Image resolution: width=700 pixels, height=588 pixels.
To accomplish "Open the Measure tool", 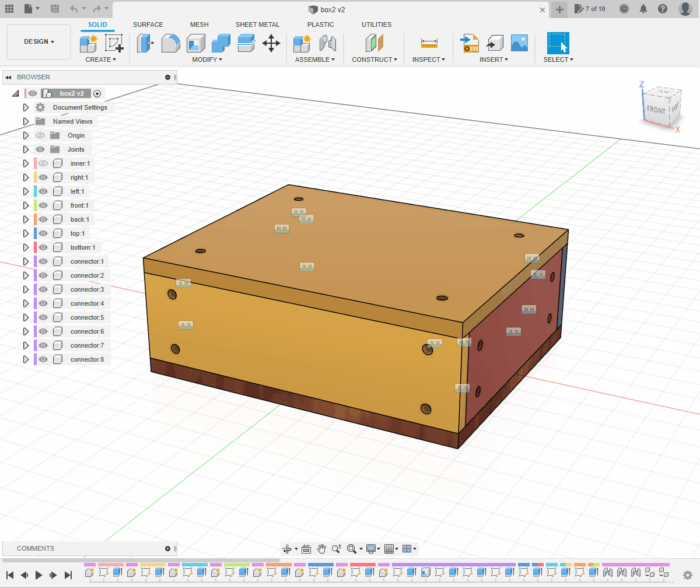I will (x=429, y=43).
